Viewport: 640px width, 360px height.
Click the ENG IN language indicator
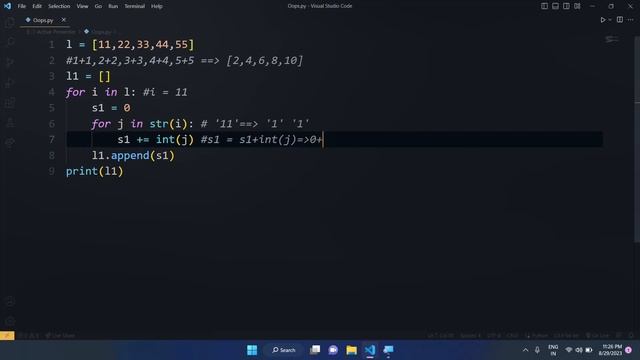pos(553,350)
